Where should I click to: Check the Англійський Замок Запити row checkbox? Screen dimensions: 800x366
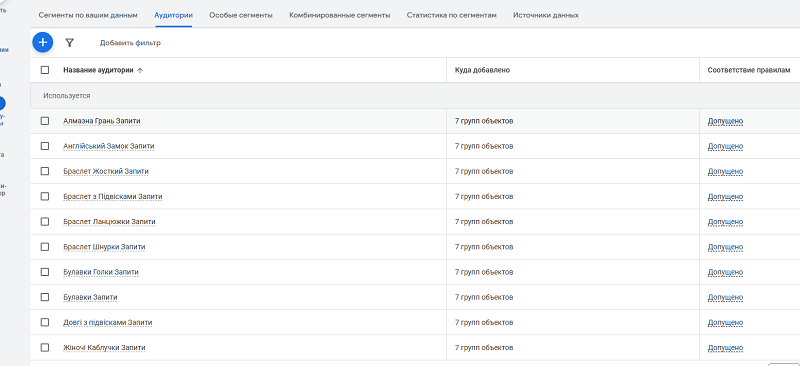(x=45, y=146)
